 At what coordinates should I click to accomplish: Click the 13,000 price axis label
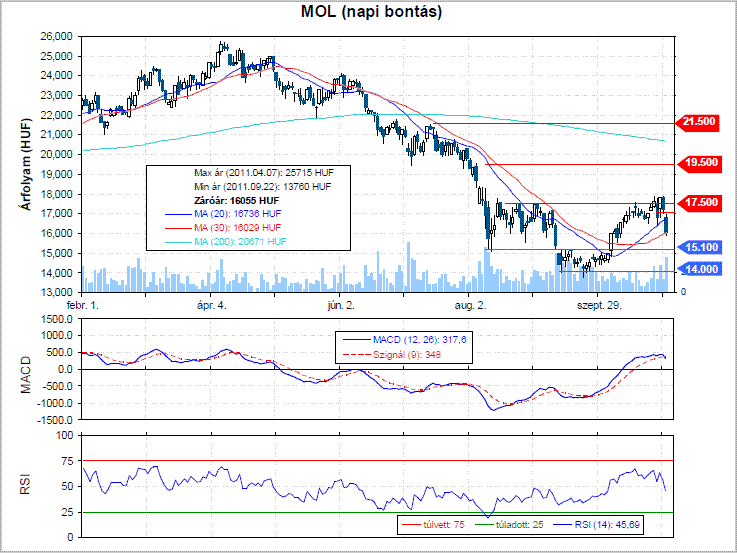[56, 292]
